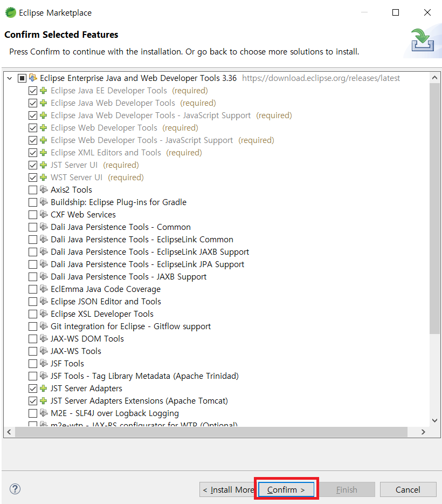
Task: Collapse the Eclipse Enterprise Java tree node
Action: [x=10, y=78]
